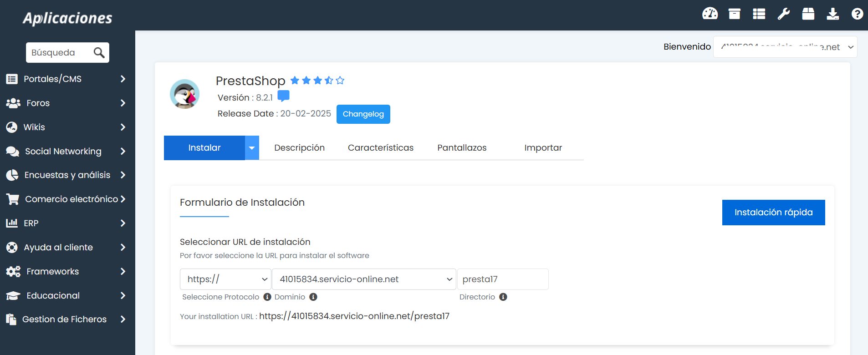Select the Instalar tab
Screen dimensions: 868x355
pyautogui.click(x=204, y=148)
